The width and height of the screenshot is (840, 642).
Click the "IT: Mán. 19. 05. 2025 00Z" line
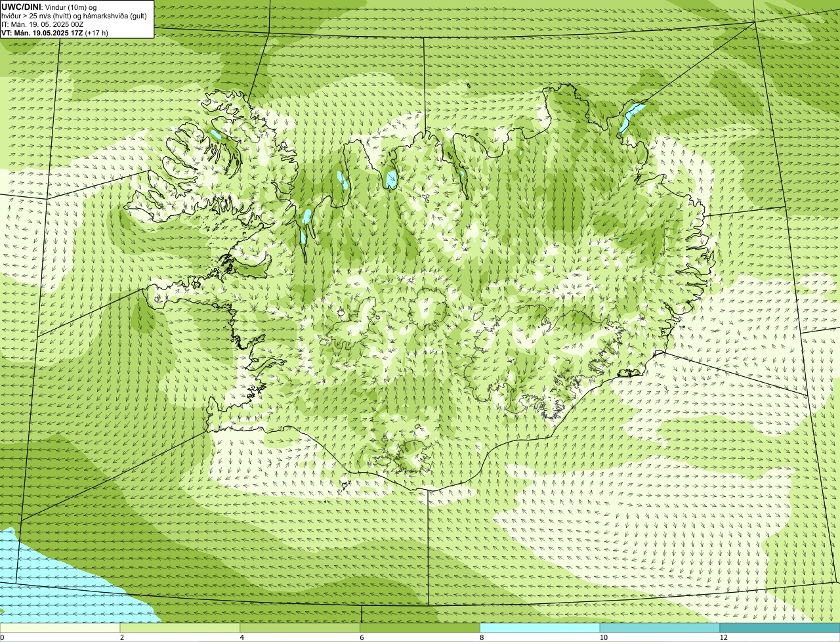43,24
